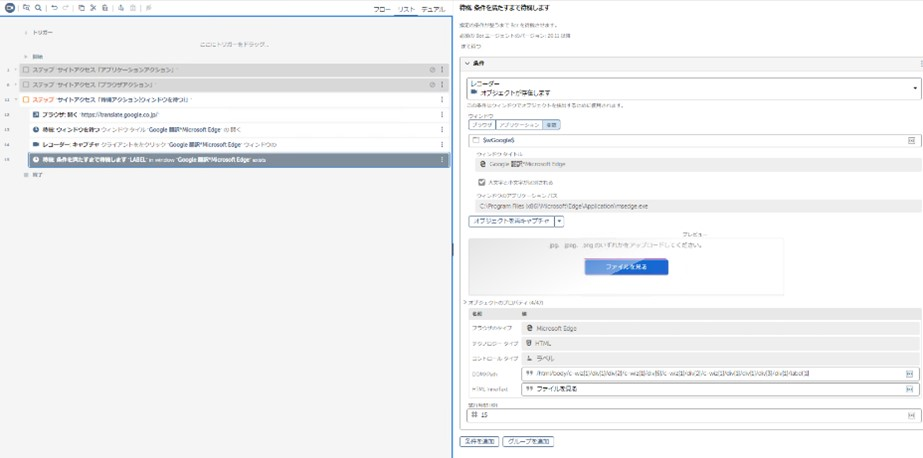Viewport: 923px width, 458px height.
Task: Click the Copy icon in the toolbar
Action: (81, 8)
